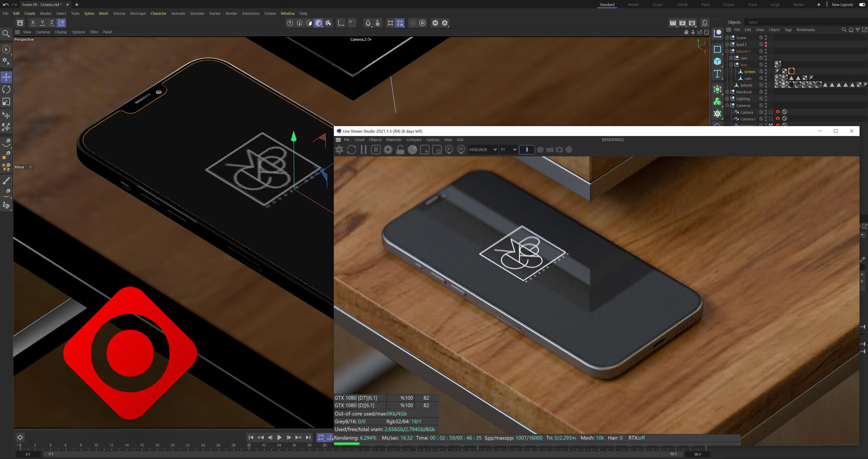This screenshot has height=459, width=868.
Task: Toggle Ipad.1 red visibility dots
Action: [x=766, y=44]
